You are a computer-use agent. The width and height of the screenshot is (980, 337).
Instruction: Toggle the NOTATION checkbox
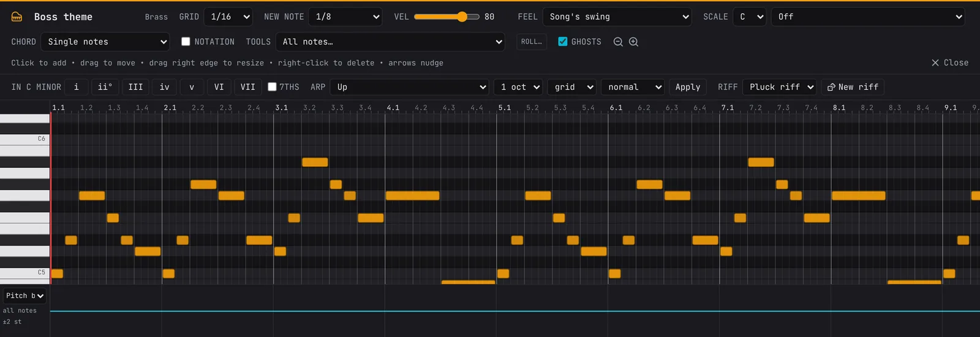186,42
